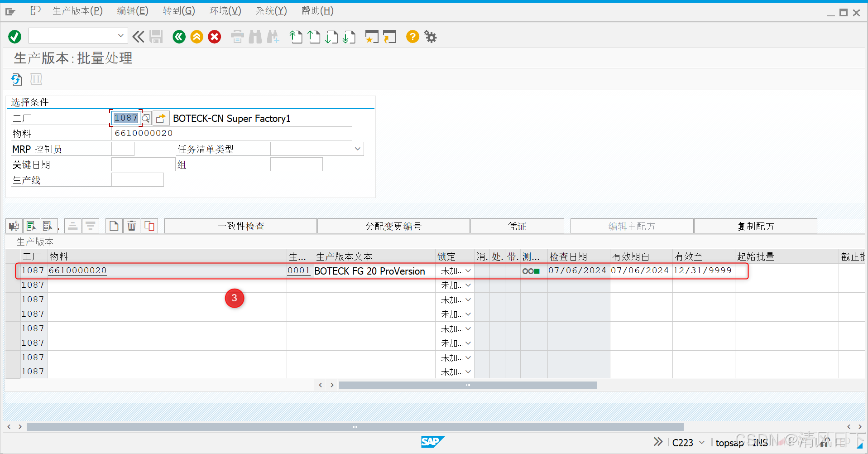The width and height of the screenshot is (868, 454).
Task: Click the multiple selection arrow icon for plant
Action: (161, 118)
